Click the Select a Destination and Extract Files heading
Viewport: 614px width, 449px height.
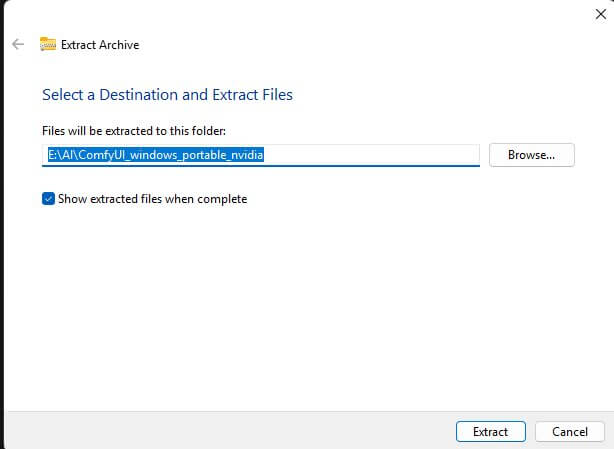tap(167, 95)
